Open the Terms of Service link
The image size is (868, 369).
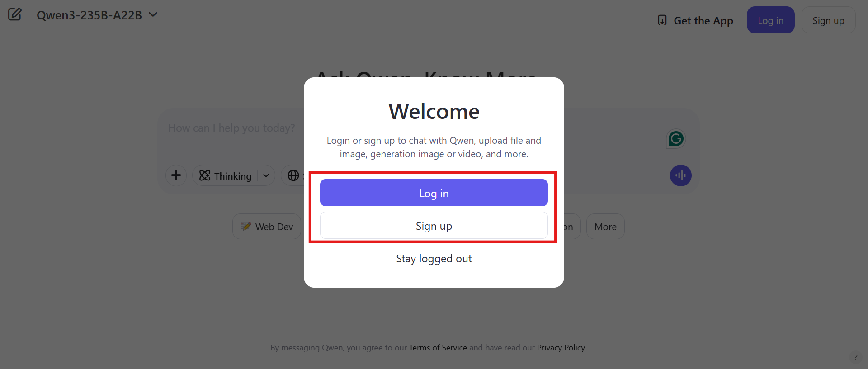[x=438, y=347]
